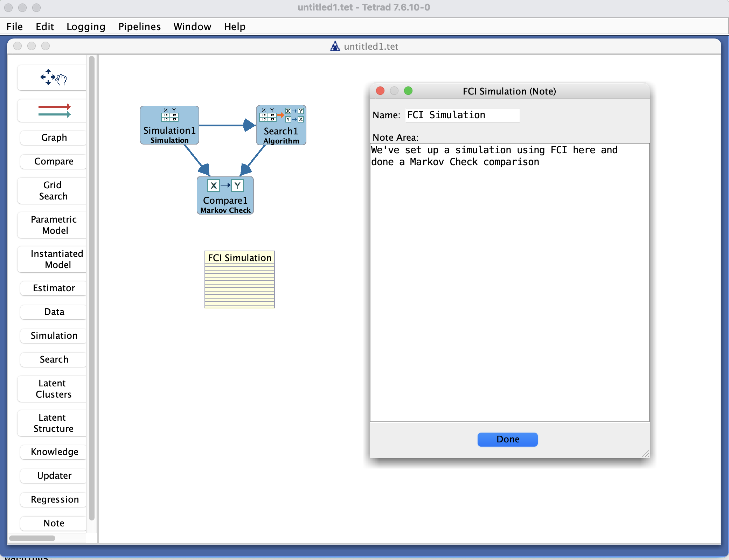This screenshot has height=560, width=729.
Task: Open the Logging menu
Action: coord(86,27)
